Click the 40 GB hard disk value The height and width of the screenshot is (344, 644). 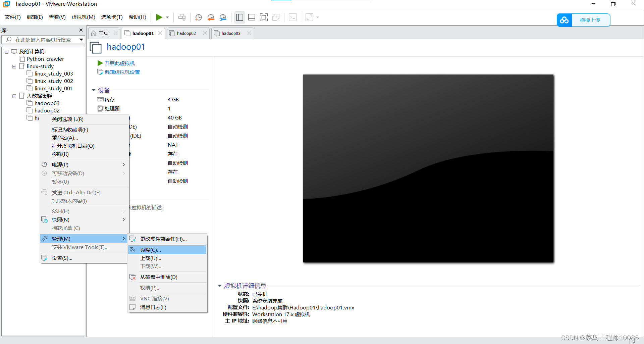[x=175, y=118]
